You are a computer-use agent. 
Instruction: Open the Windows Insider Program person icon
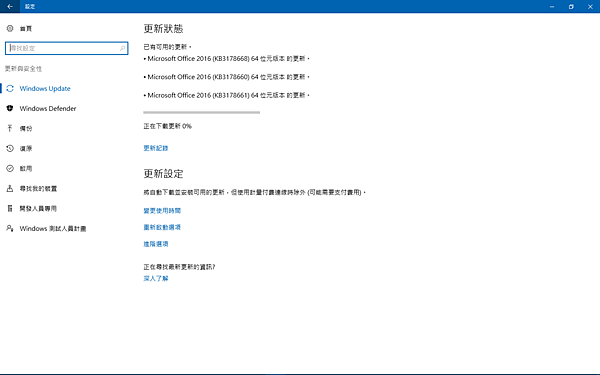click(x=10, y=228)
